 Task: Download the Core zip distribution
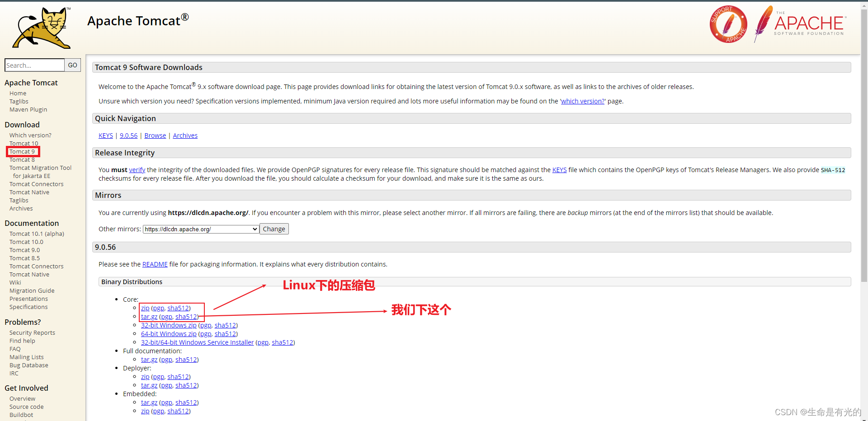pyautogui.click(x=145, y=308)
